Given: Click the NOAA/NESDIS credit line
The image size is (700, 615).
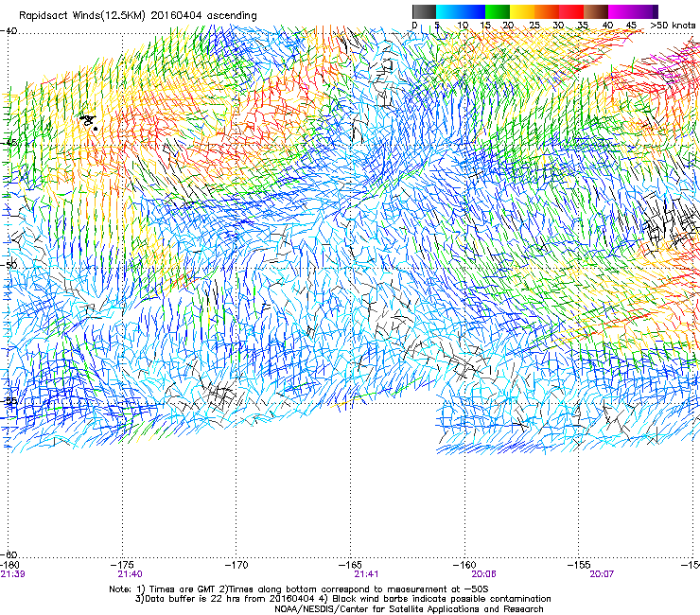Looking at the screenshot, I should click(409, 608).
